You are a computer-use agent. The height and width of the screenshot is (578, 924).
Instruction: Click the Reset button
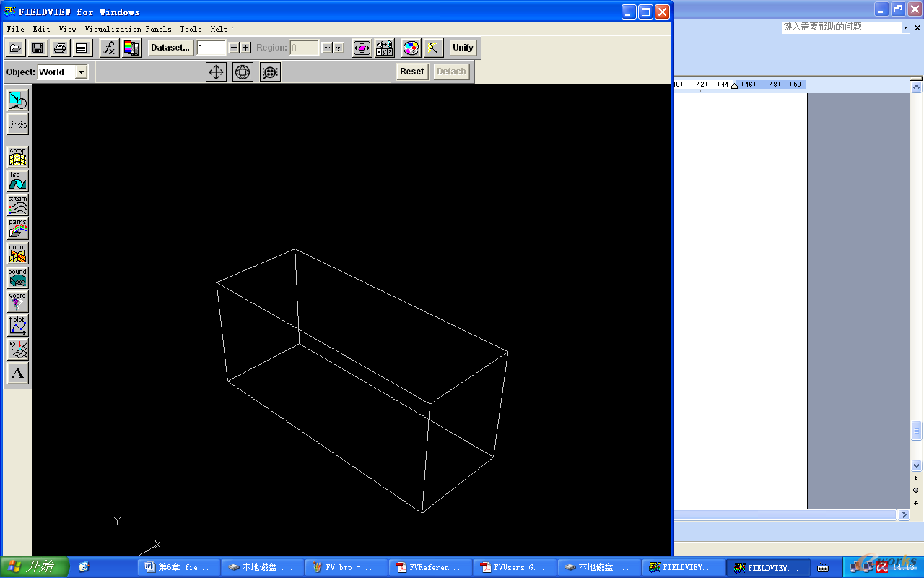(411, 72)
